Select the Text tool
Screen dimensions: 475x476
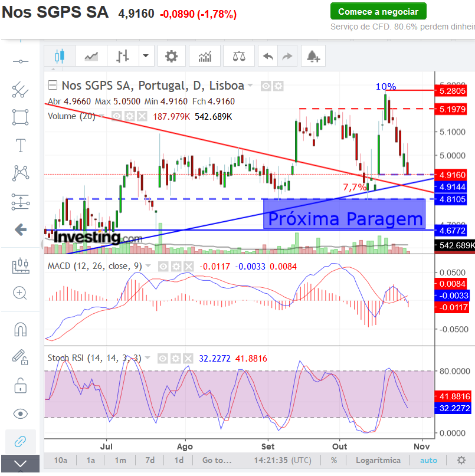[21, 146]
